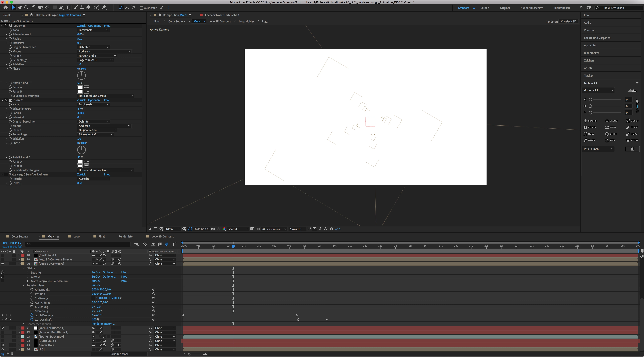Viewport: 644px width, 357px height.
Task: Select the Type text tool
Action: click(x=68, y=8)
